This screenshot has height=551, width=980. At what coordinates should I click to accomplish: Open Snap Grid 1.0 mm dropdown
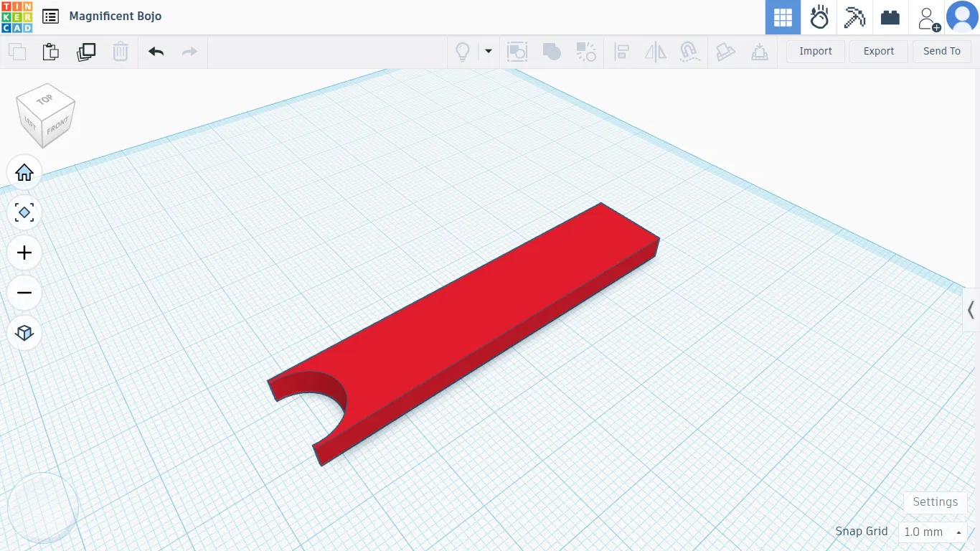[x=933, y=532]
